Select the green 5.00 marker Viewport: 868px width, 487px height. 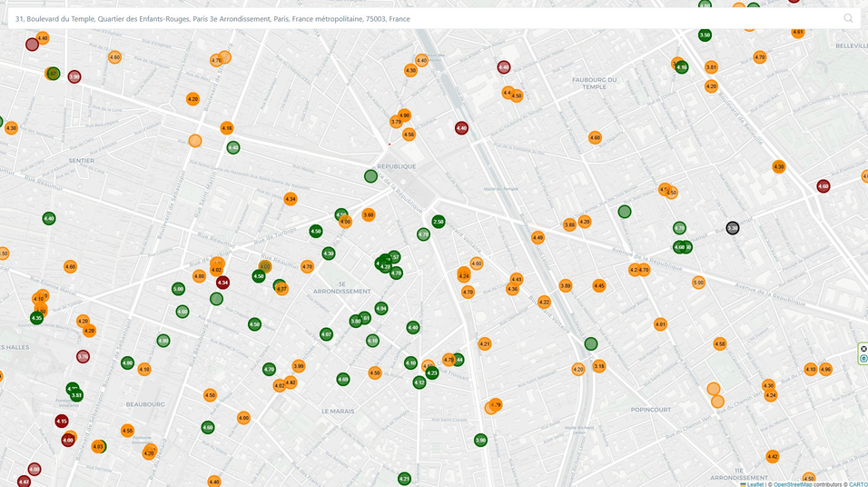(178, 289)
